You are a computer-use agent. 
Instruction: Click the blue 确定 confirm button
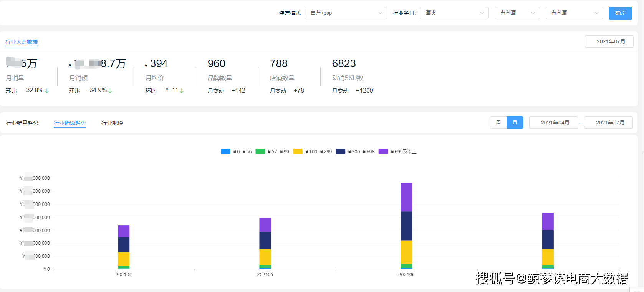(621, 13)
